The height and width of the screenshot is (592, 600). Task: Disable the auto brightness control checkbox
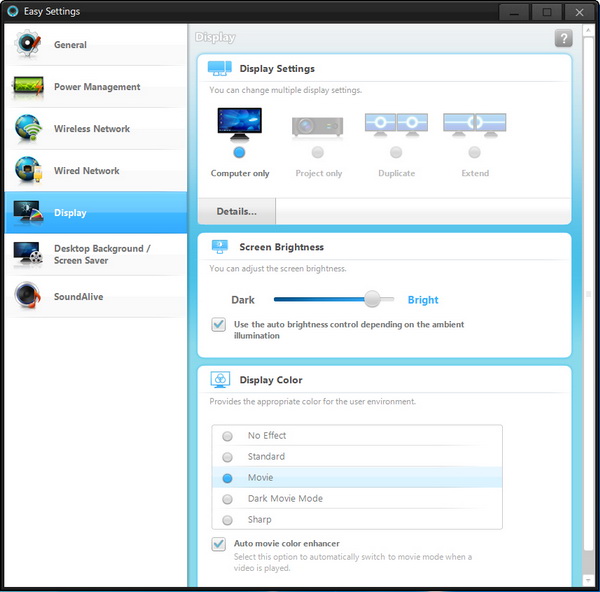[219, 325]
